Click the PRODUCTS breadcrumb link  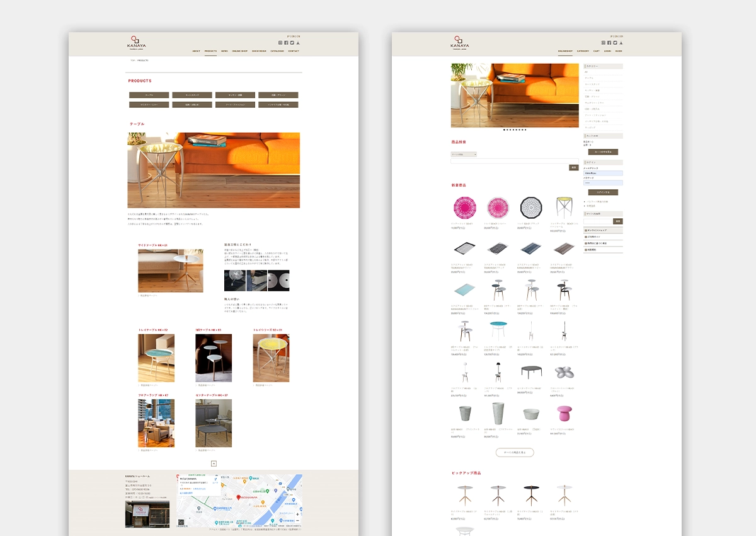click(143, 61)
